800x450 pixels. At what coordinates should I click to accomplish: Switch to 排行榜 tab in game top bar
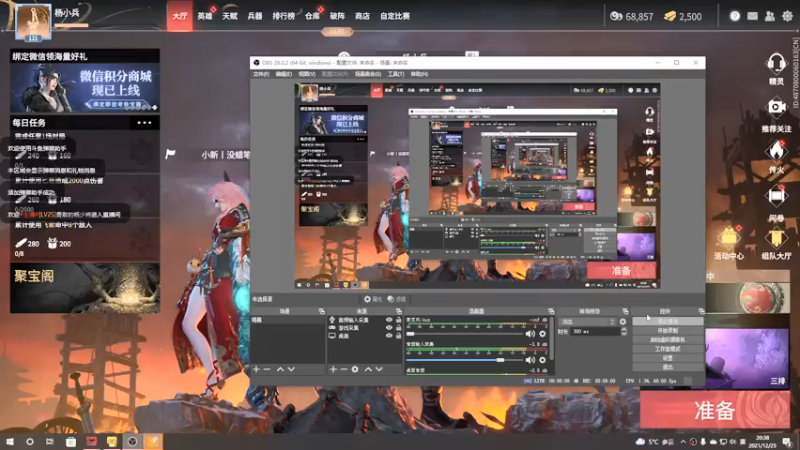283,16
